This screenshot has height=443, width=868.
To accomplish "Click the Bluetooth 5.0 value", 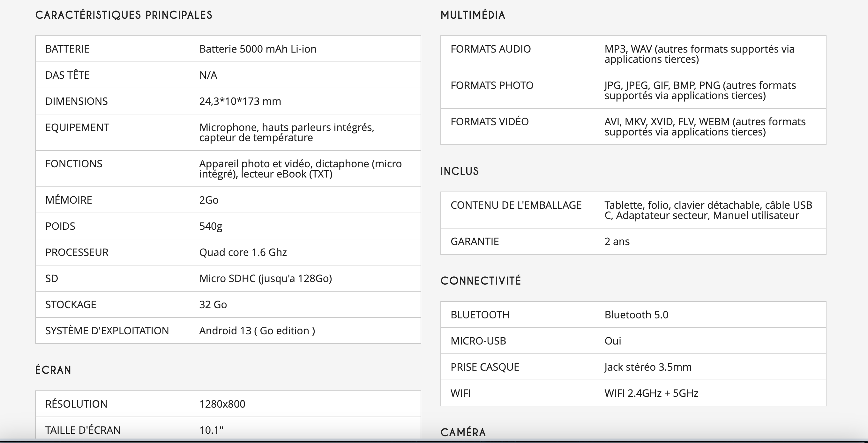I will coord(636,315).
